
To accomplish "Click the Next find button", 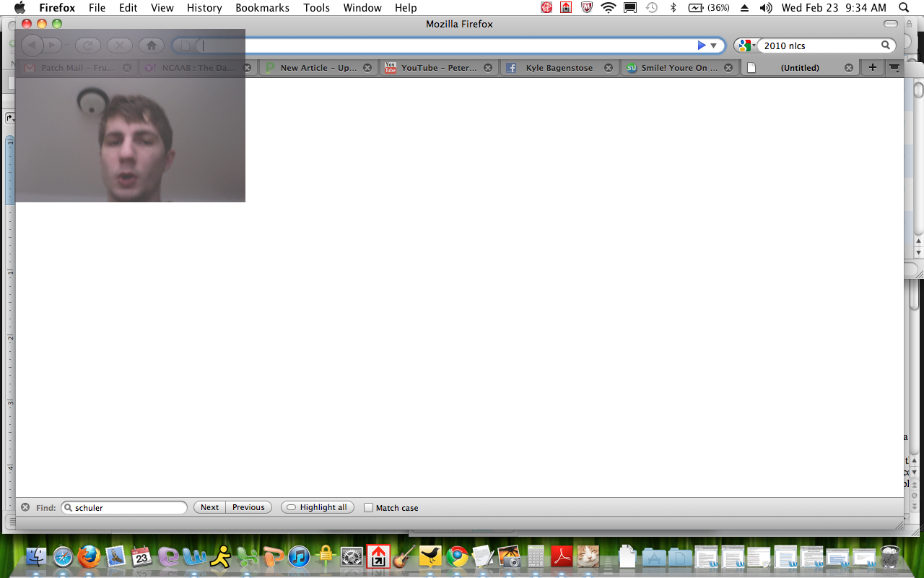I will 209,508.
